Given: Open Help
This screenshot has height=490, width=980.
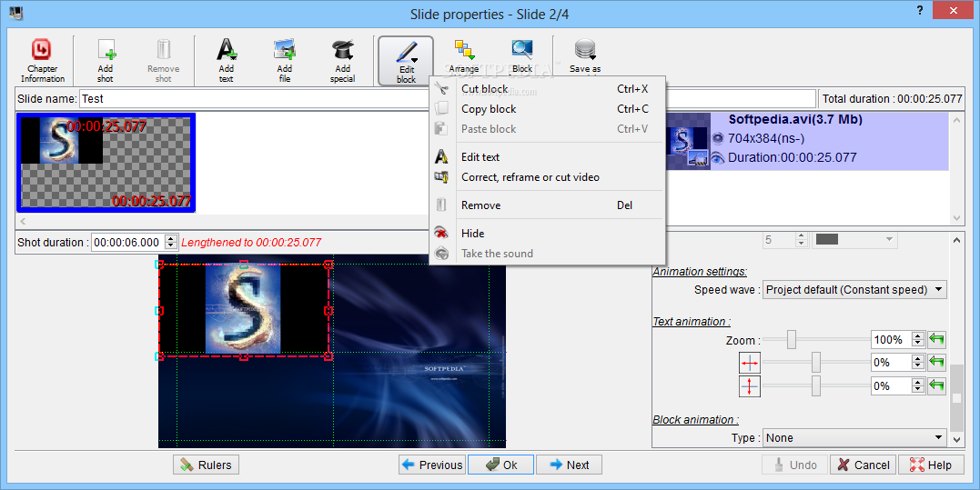Looking at the screenshot, I should (x=931, y=465).
